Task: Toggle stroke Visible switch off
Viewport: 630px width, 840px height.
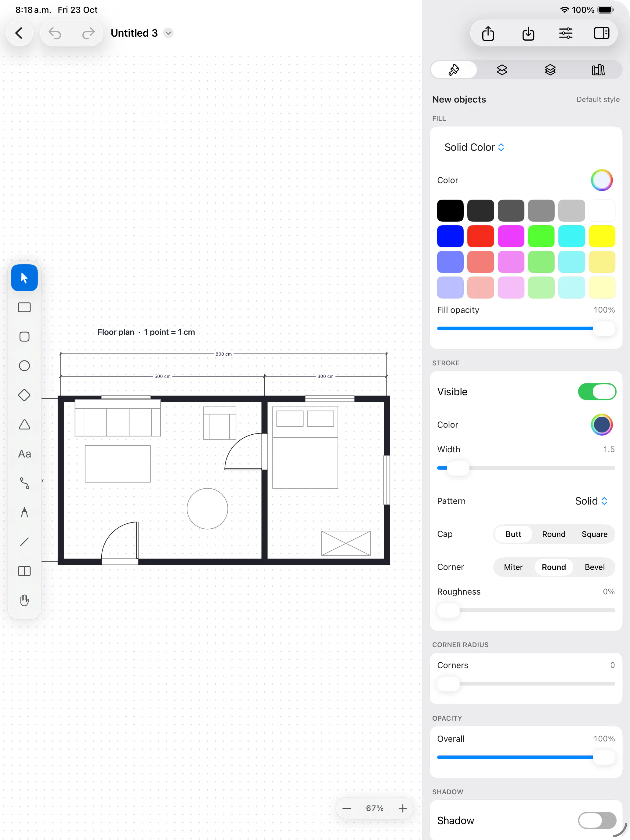Action: tap(597, 392)
